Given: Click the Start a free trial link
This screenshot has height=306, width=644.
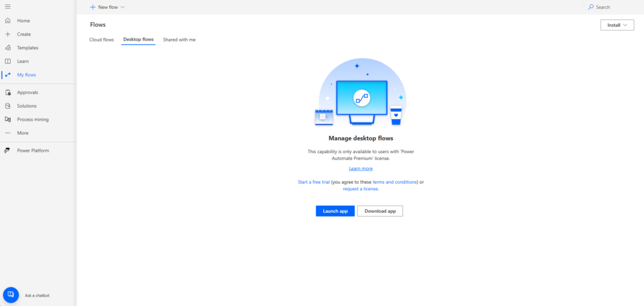Looking at the screenshot, I should point(314,182).
